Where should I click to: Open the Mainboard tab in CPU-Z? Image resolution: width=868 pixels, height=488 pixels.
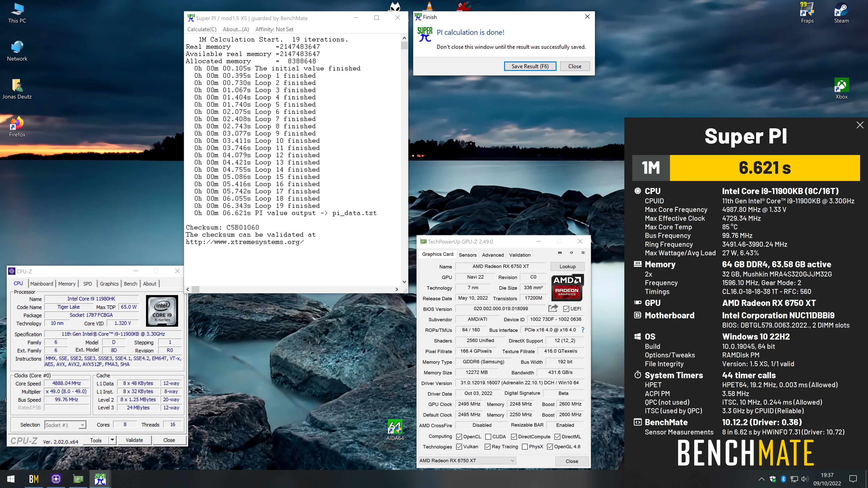41,284
